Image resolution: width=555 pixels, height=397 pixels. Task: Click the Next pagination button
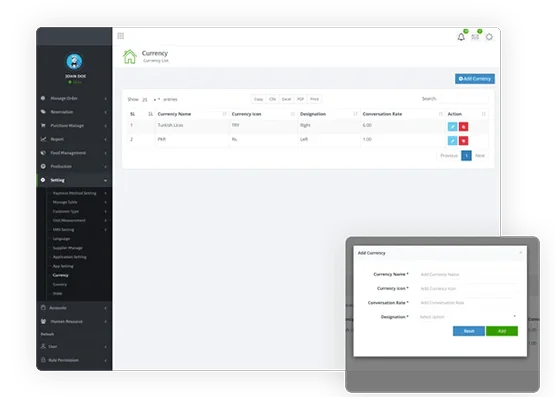pyautogui.click(x=480, y=156)
